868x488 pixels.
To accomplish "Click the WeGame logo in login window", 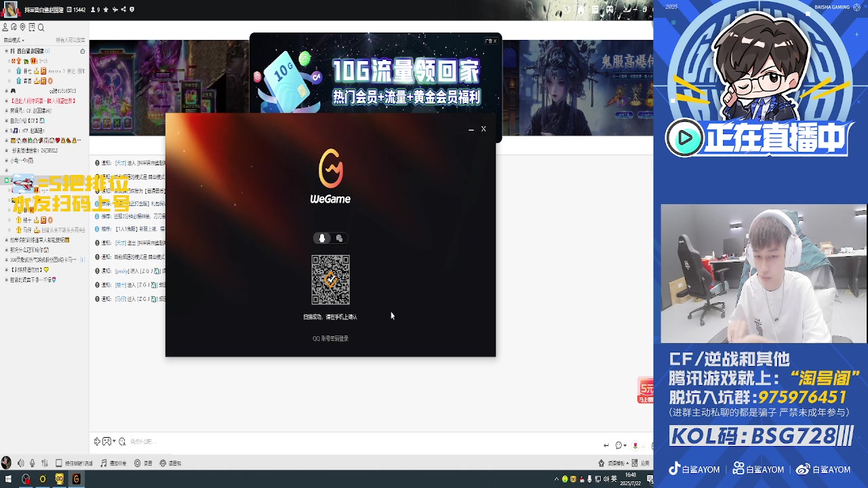I will tap(330, 176).
